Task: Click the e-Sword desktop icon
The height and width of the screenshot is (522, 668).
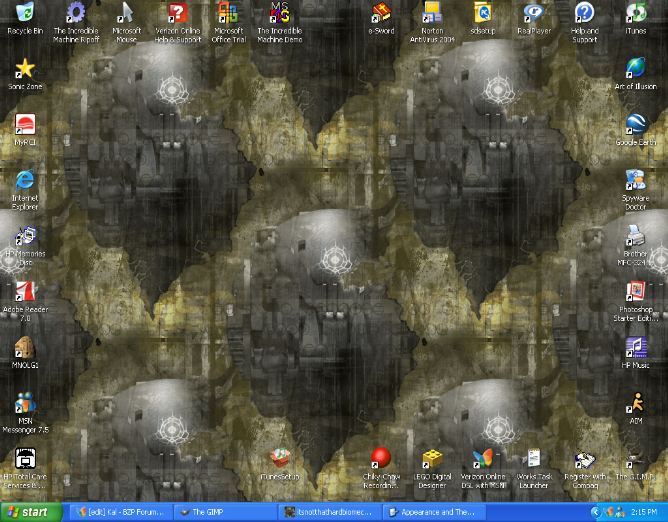Action: [381, 13]
